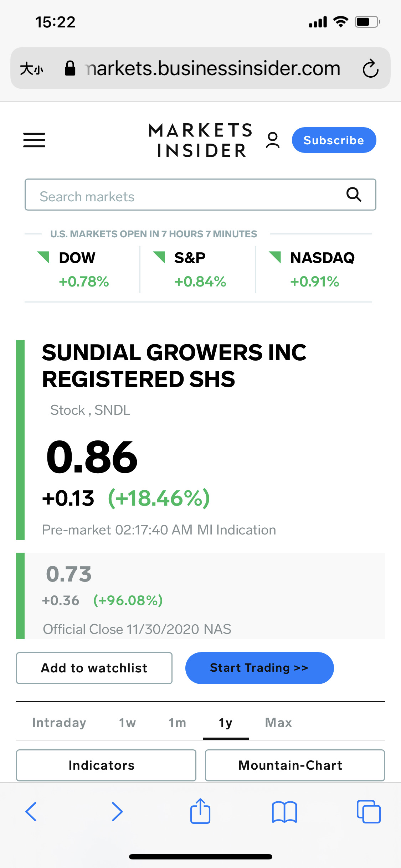
Task: Open Safari text size options
Action: pyautogui.click(x=32, y=68)
